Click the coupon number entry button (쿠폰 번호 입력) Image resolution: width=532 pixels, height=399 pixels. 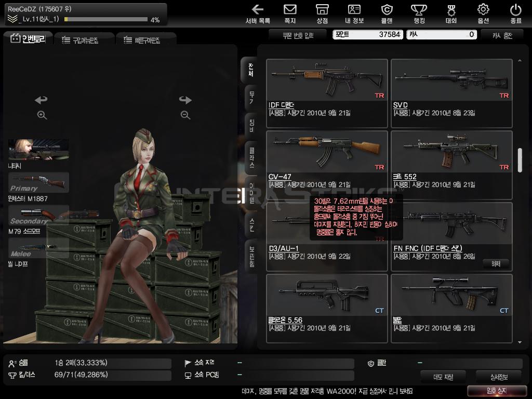(298, 35)
